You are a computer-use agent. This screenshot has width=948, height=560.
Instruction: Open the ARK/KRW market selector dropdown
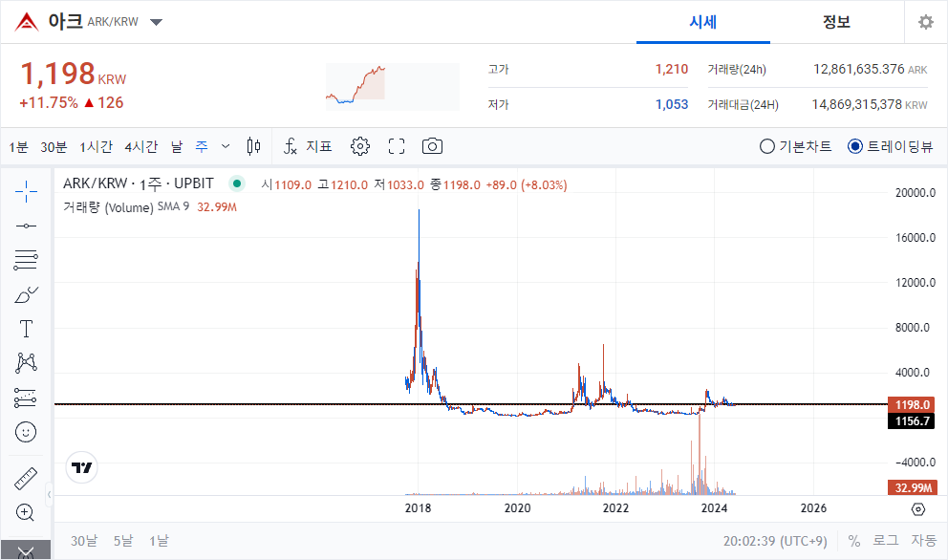click(x=156, y=22)
